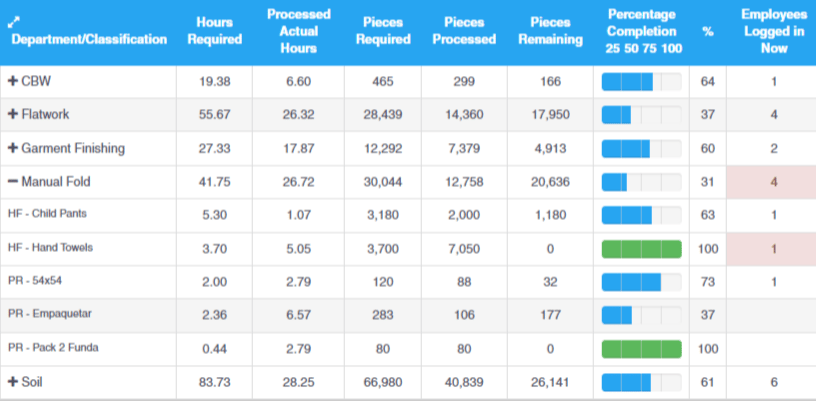Screen dimensions: 816x401
Task: Click the Percentage Completion column header
Action: (643, 31)
